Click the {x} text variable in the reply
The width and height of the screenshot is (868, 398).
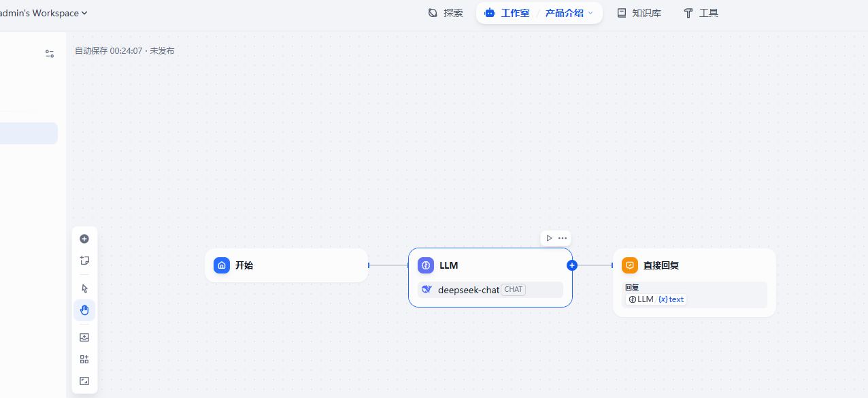pos(671,299)
